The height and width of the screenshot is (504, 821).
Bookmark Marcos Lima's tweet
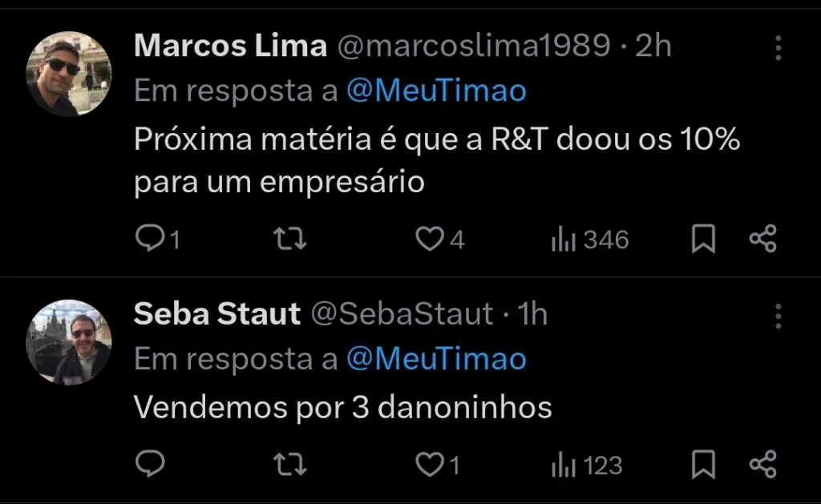tap(704, 238)
